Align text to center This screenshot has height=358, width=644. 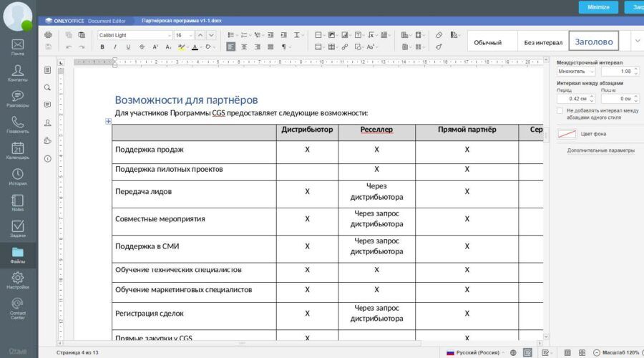click(x=244, y=47)
